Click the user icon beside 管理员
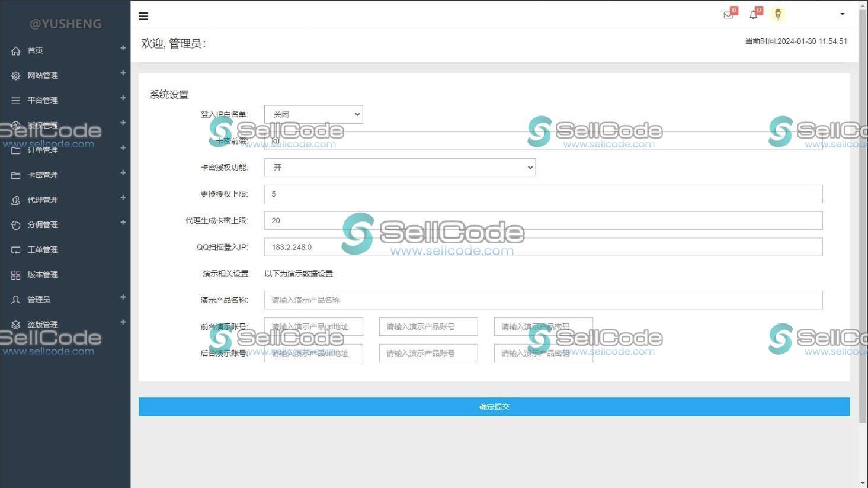868x488 pixels. click(16, 300)
